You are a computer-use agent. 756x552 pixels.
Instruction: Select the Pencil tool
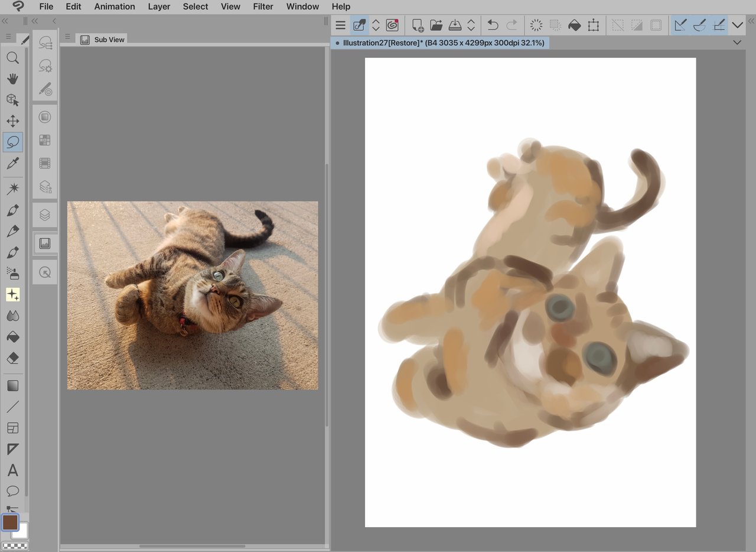(x=12, y=231)
